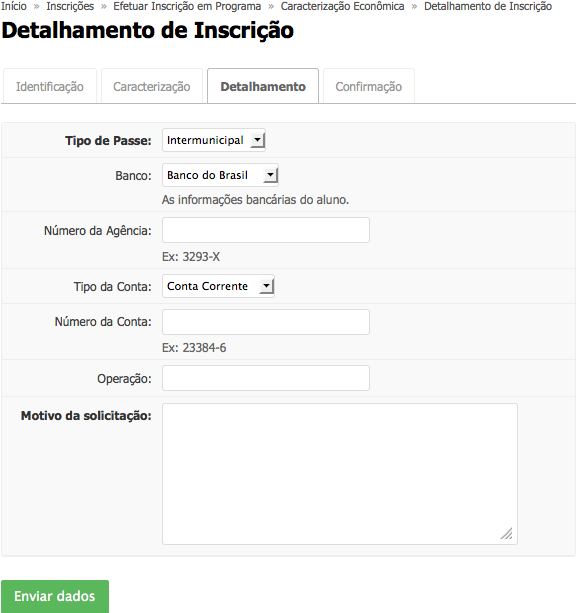Click the 'Número da Conta:' label
Image resolution: width=578 pixels, height=613 pixels.
click(103, 322)
